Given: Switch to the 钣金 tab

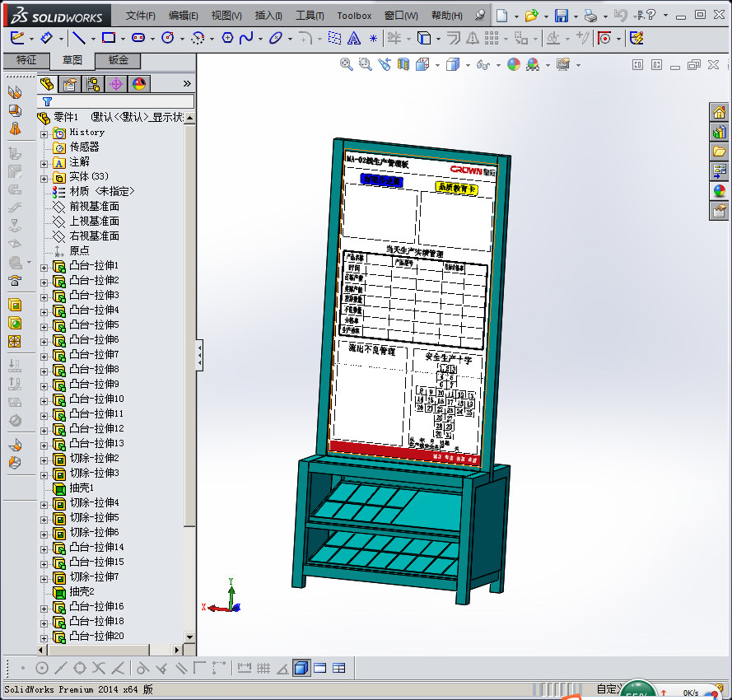Looking at the screenshot, I should click(x=118, y=60).
